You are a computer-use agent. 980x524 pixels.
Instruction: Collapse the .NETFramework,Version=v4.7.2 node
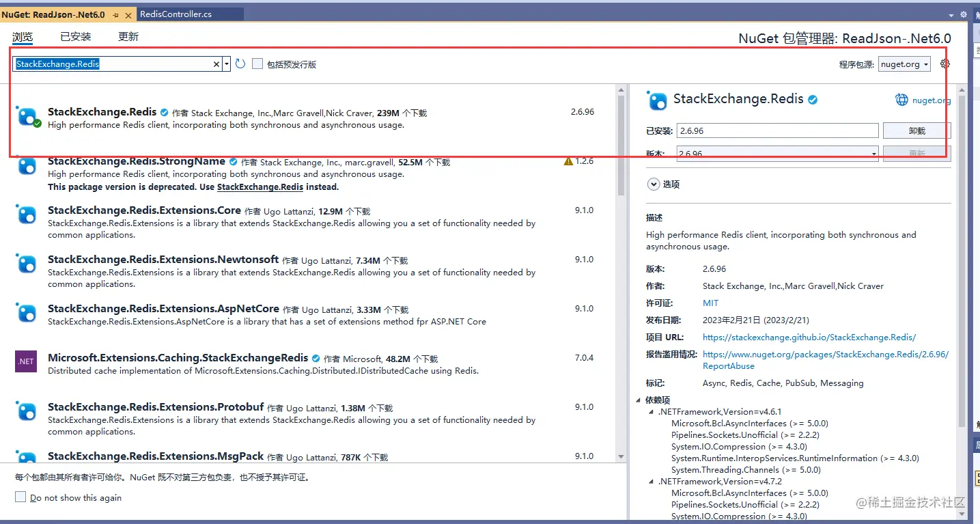(652, 482)
